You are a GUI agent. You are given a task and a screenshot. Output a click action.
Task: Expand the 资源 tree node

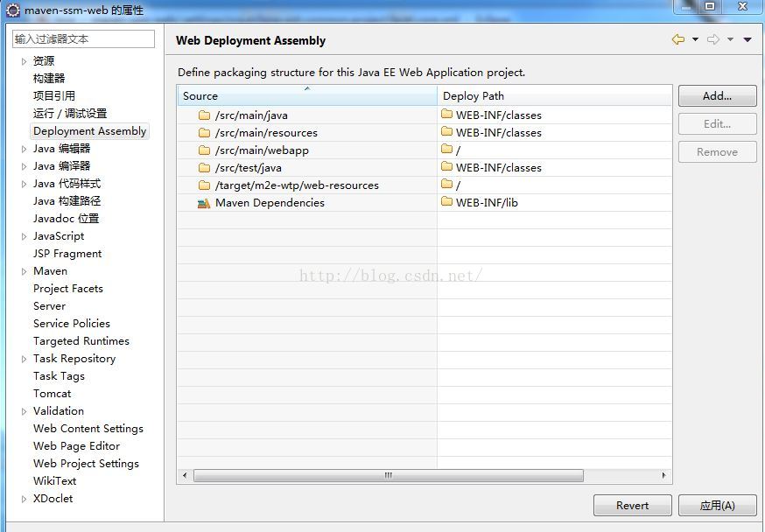pos(24,61)
